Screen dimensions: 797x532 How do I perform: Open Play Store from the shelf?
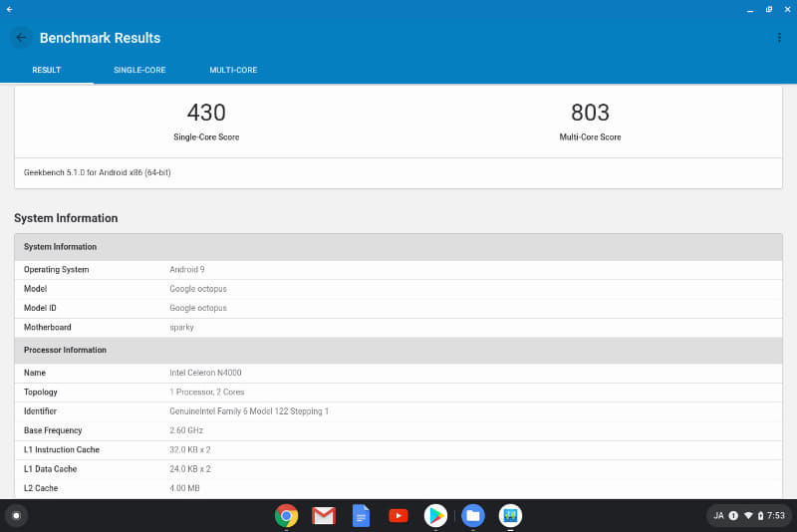point(435,516)
